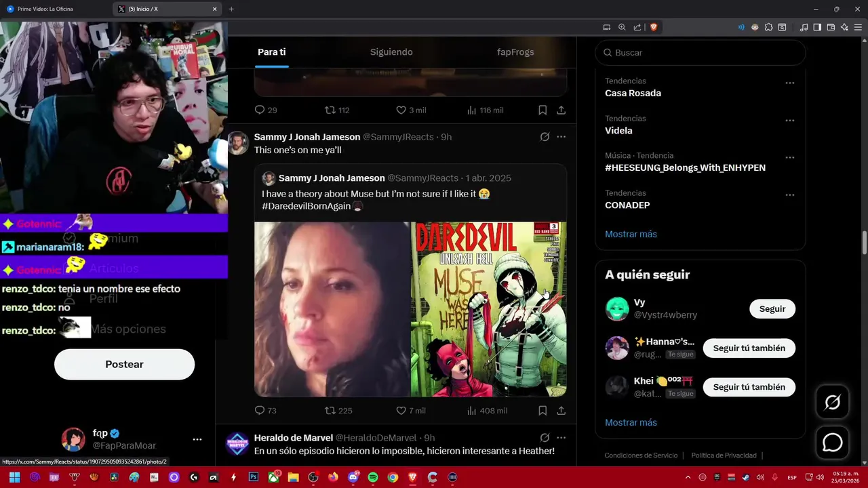Click the share page icon in address bar

(637, 27)
